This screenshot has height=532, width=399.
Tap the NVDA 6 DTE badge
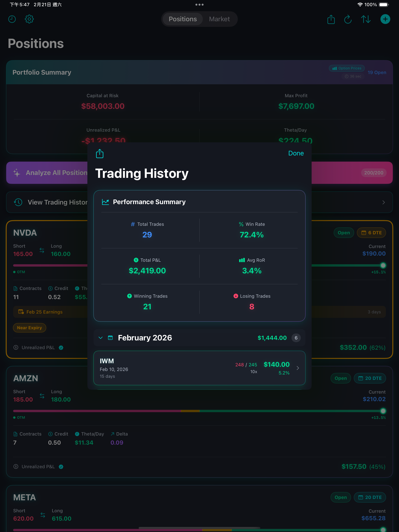click(x=371, y=233)
